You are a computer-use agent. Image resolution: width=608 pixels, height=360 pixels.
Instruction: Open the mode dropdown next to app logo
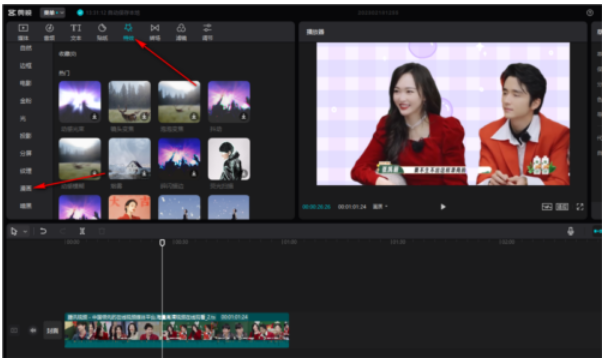pos(52,13)
